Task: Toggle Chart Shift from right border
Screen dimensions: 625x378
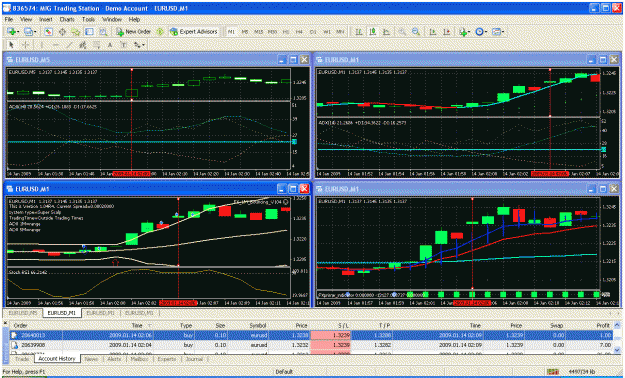Action: point(447,32)
